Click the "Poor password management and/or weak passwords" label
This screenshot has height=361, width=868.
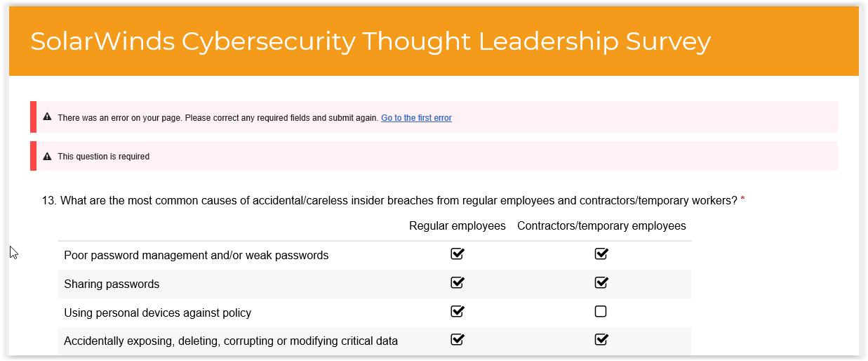196,256
